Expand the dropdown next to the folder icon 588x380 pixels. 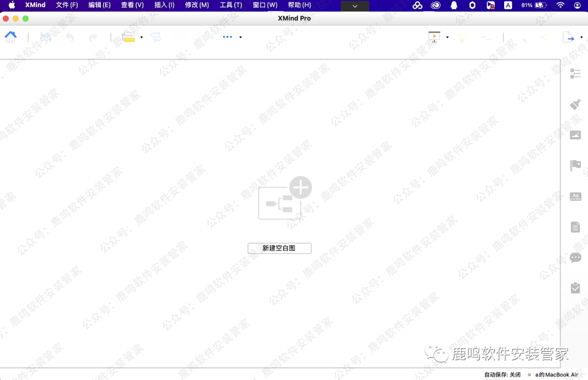(140, 37)
